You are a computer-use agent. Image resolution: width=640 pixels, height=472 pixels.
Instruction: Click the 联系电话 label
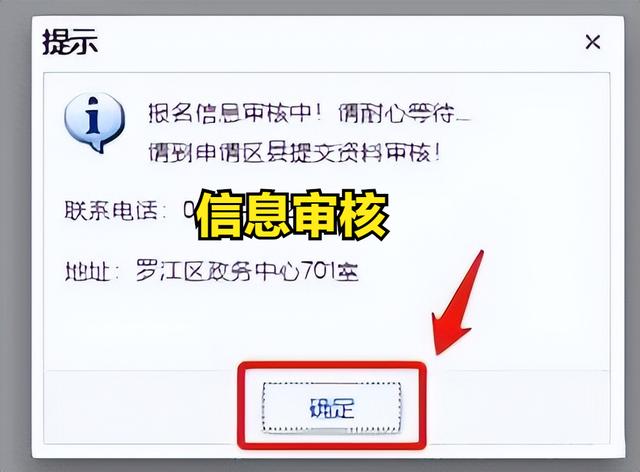click(x=111, y=211)
